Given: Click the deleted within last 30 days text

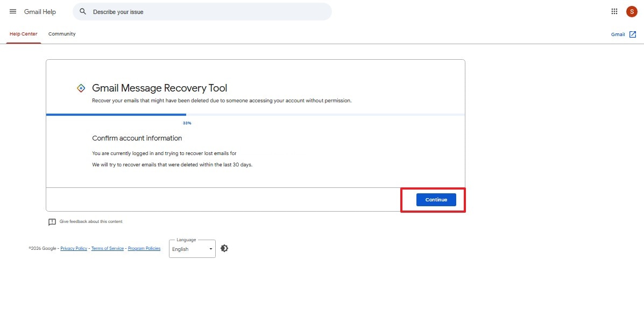Looking at the screenshot, I should [172, 165].
